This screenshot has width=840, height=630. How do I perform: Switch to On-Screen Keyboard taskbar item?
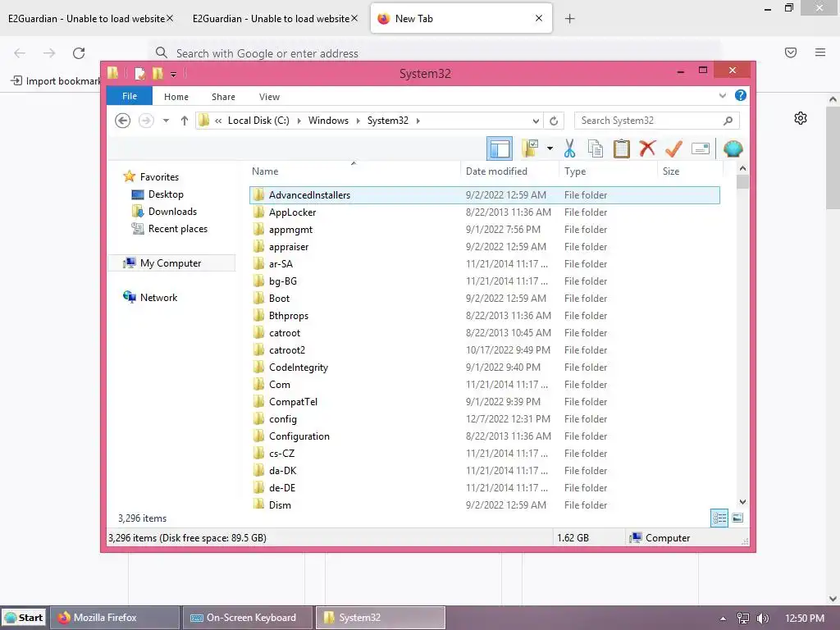tap(248, 618)
